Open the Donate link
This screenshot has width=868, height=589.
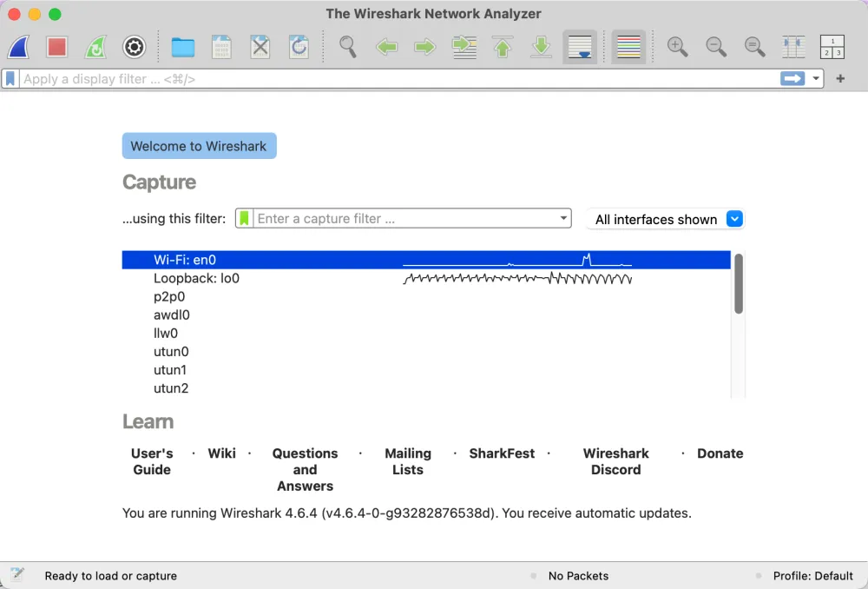[x=720, y=453]
